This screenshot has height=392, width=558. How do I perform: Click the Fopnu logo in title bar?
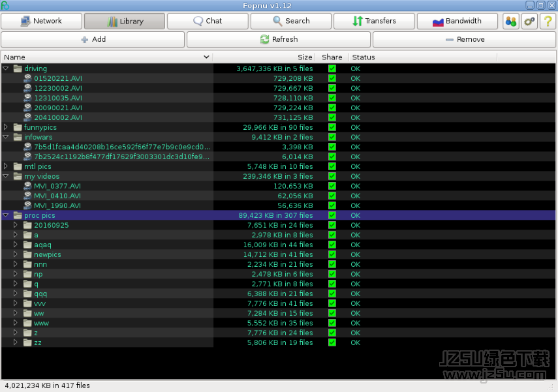[x=5, y=5]
